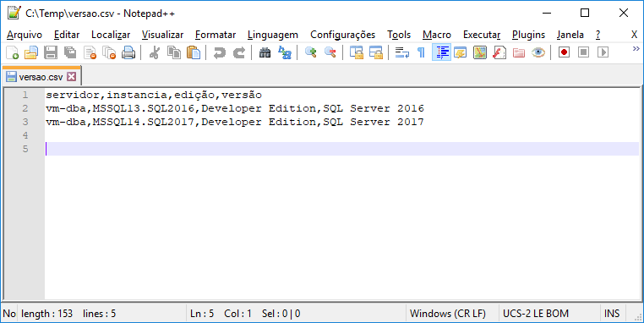Toggle the highlighted indent guide icon
Image resolution: width=644 pixels, height=323 pixels.
(441, 52)
